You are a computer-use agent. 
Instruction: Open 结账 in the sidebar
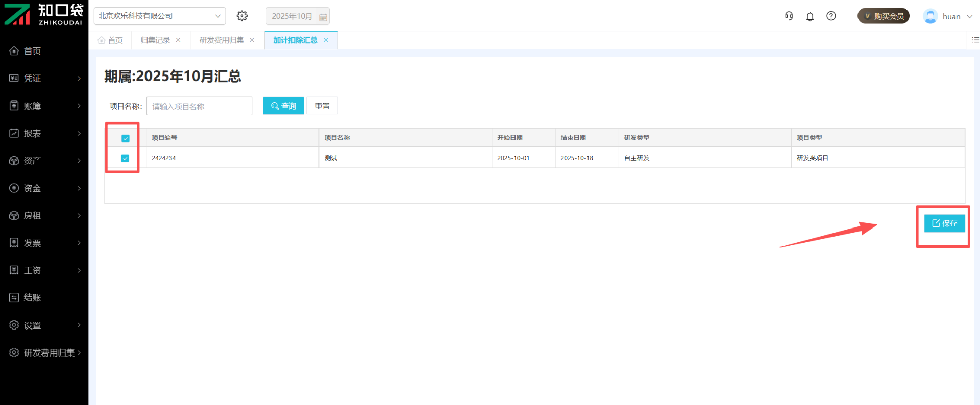click(32, 297)
